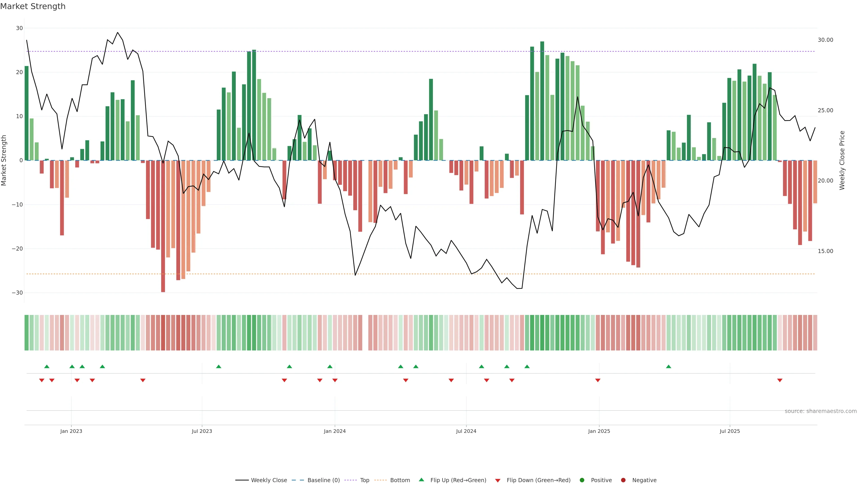Click the Market Strength chart title

pos(33,6)
